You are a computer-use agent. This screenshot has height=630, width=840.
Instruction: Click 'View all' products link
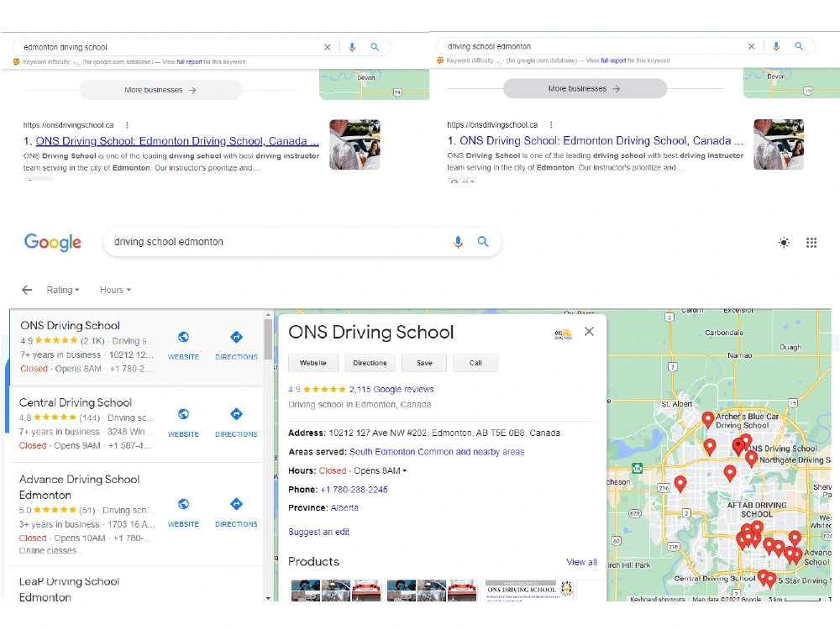(581, 562)
